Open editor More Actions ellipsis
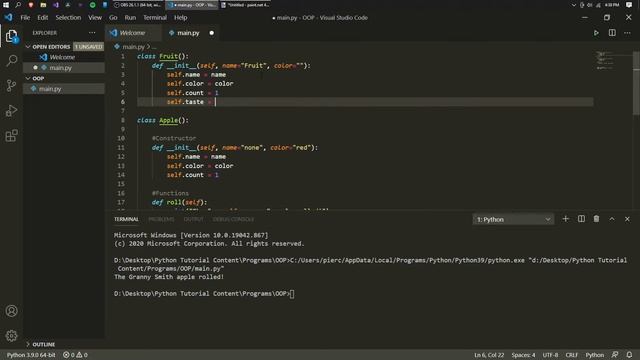This screenshot has height=360, width=640. click(x=627, y=33)
